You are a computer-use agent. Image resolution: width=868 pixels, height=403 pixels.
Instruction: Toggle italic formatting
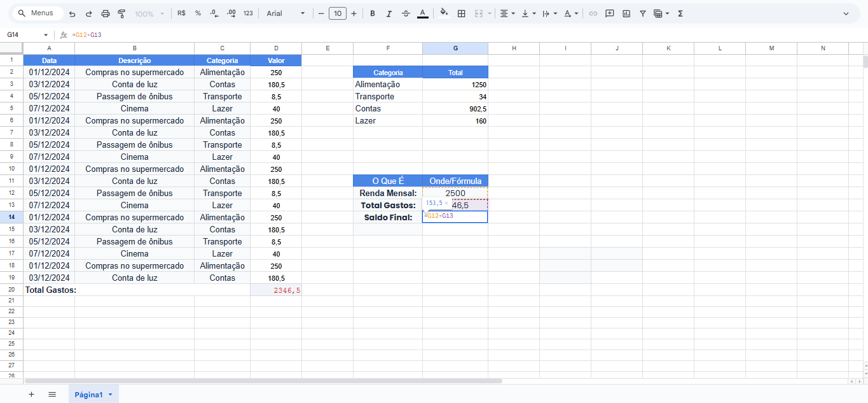coord(389,13)
